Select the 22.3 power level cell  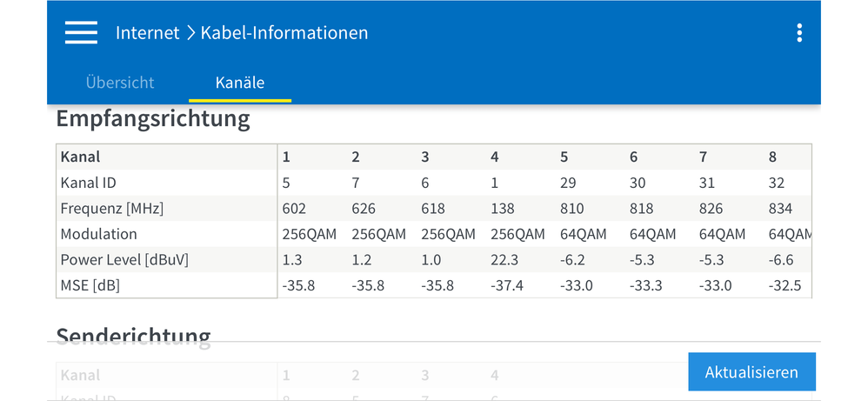coord(505,260)
